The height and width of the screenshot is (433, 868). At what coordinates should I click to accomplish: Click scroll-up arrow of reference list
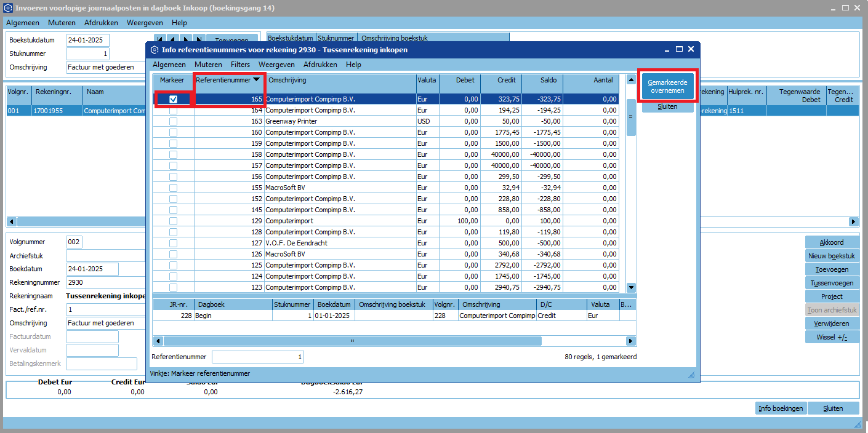(x=631, y=80)
